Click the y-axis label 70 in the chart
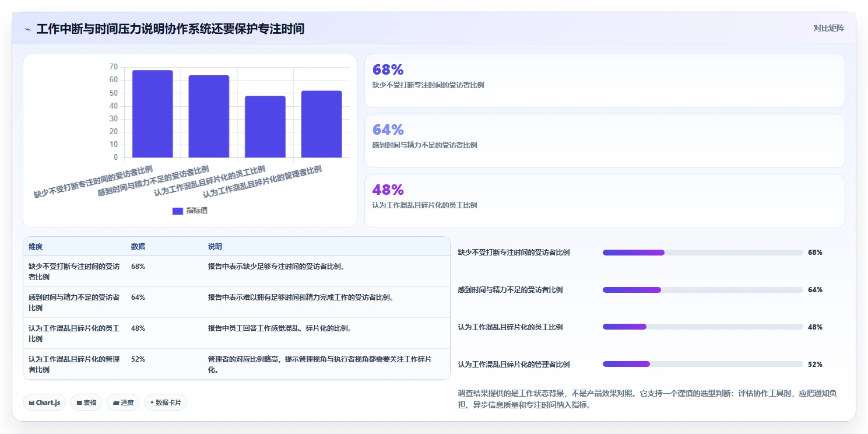The image size is (868, 434). (113, 67)
